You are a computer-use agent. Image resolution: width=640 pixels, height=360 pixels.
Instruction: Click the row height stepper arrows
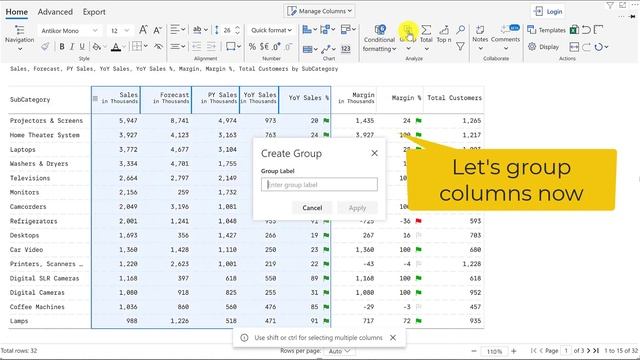tap(238, 30)
